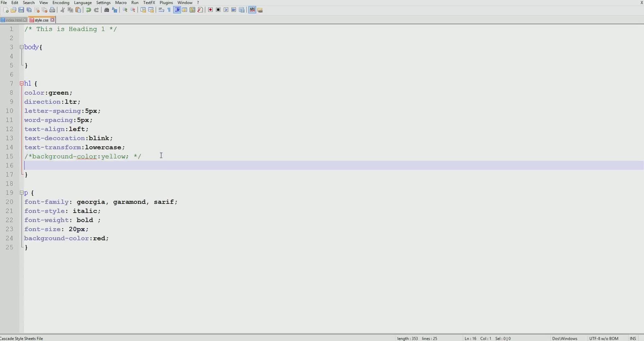Viewport: 644px width, 341px height.
Task: Click the Playback macro icon
Action: (226, 10)
